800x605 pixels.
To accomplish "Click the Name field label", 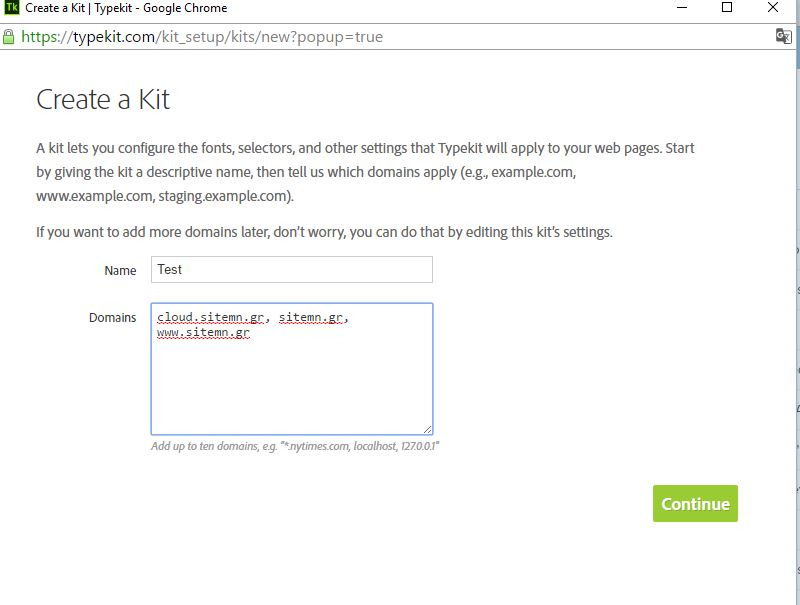I will 120,270.
